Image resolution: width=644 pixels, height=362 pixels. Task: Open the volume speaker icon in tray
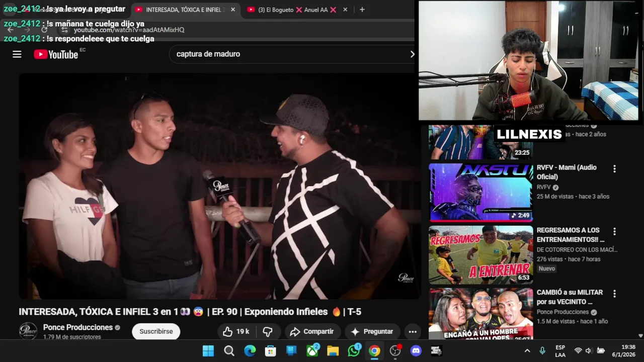point(588,351)
